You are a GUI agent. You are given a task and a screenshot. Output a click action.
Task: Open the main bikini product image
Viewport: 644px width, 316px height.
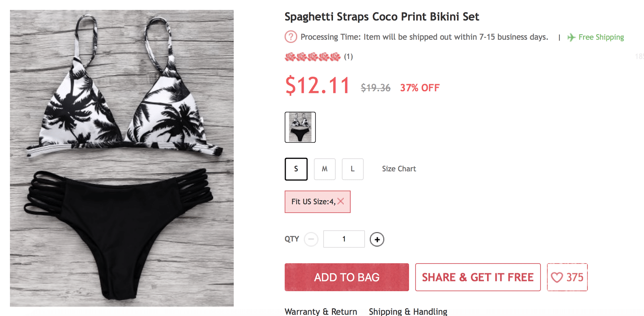click(x=122, y=158)
